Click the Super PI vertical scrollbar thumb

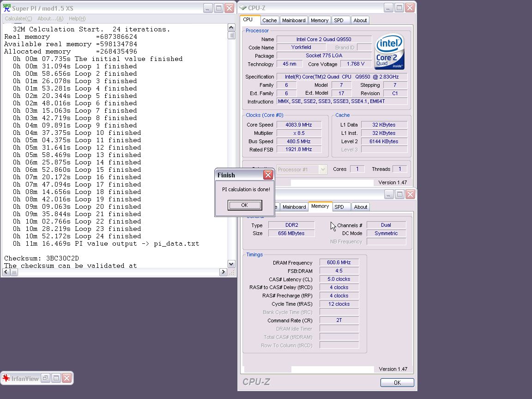tap(231, 35)
